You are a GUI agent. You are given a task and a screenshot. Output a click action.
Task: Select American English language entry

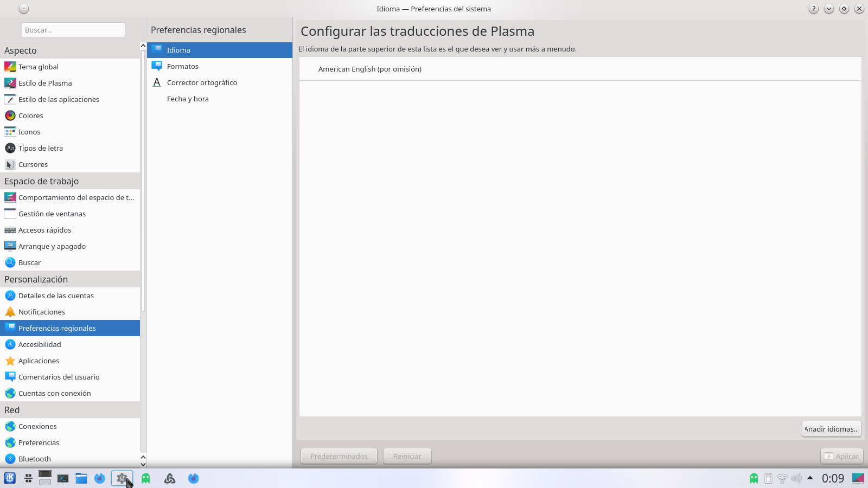click(580, 69)
